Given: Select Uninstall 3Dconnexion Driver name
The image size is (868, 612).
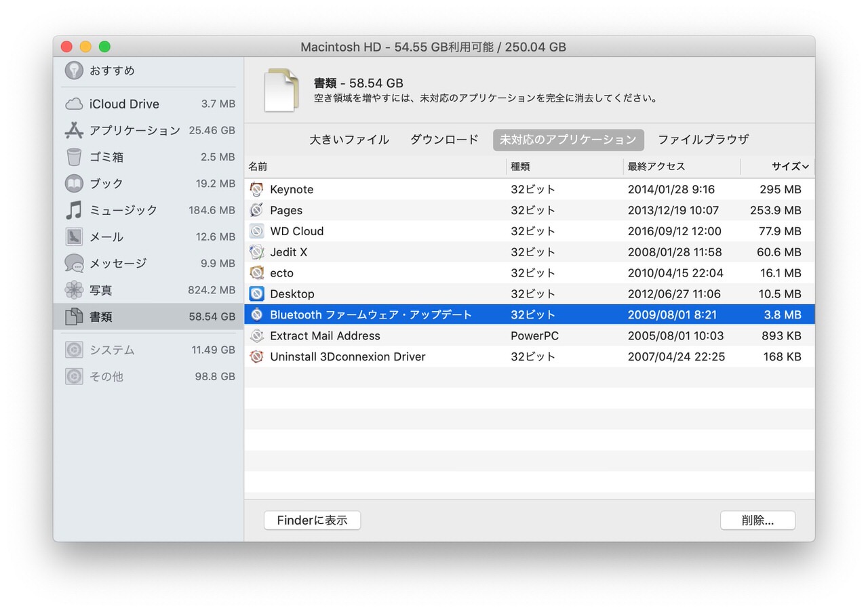Looking at the screenshot, I should pyautogui.click(x=348, y=357).
